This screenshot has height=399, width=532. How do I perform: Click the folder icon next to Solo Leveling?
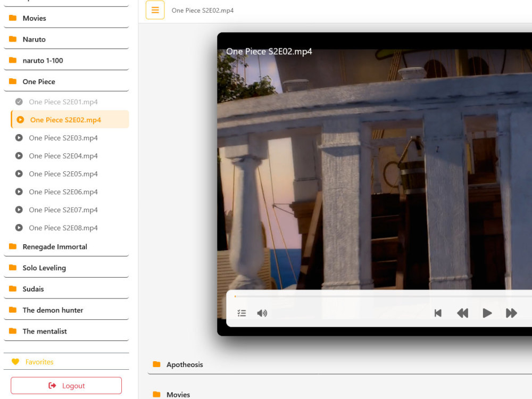point(13,268)
